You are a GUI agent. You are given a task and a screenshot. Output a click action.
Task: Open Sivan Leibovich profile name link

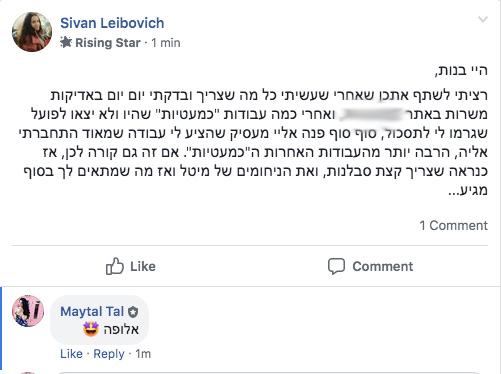(x=112, y=23)
